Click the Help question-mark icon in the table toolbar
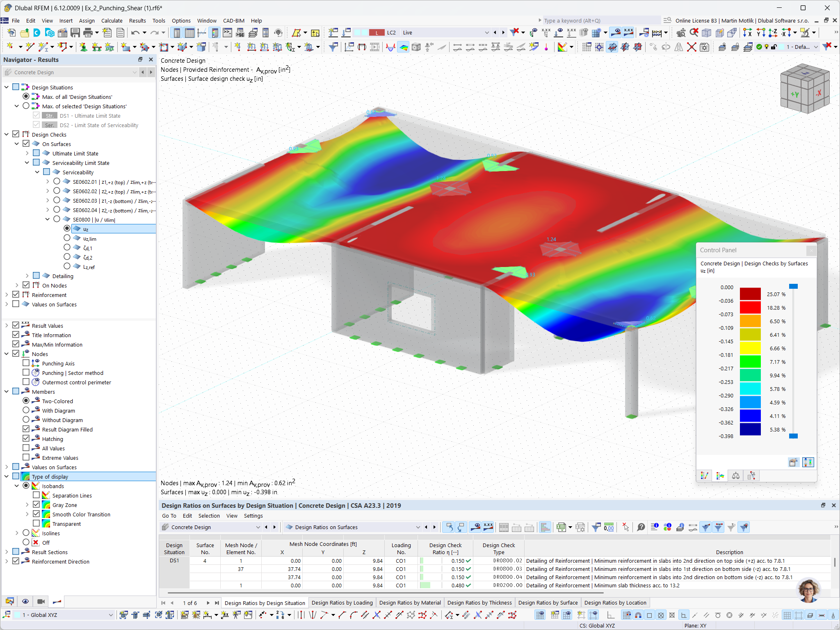The width and height of the screenshot is (840, 630). (x=641, y=527)
